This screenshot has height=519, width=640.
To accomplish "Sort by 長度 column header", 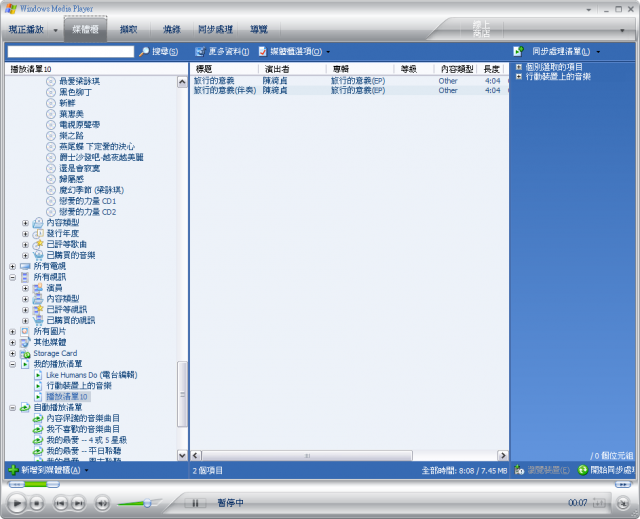I will (492, 69).
